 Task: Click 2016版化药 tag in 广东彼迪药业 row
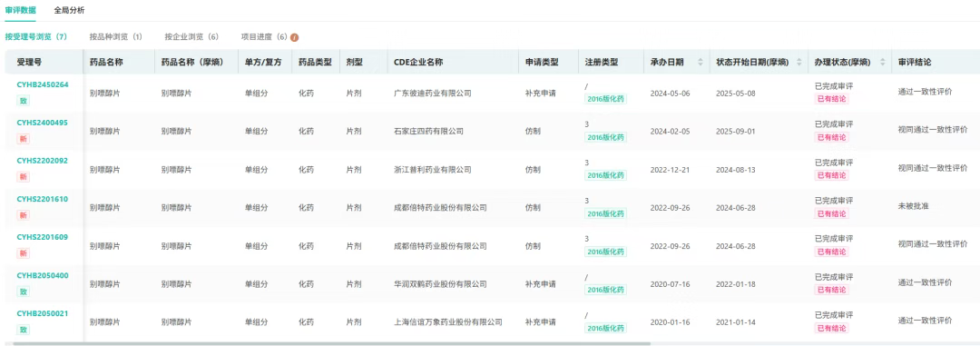[605, 99]
